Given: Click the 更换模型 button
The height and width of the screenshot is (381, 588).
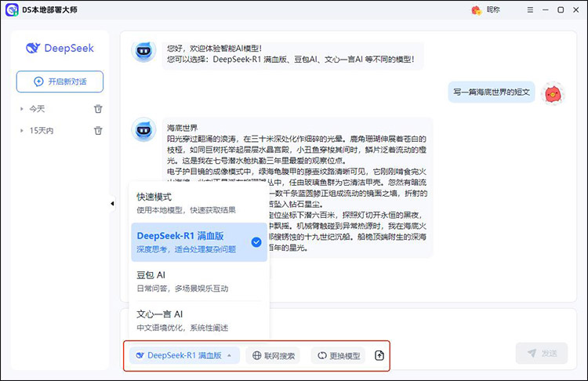Looking at the screenshot, I should click(338, 355).
